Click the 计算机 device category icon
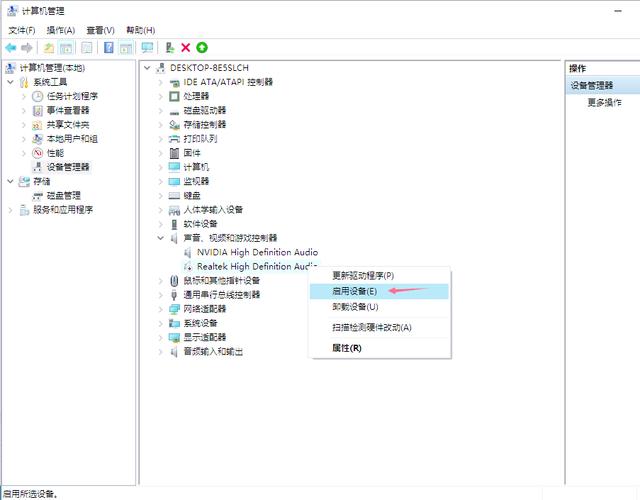640x500 pixels. point(174,167)
